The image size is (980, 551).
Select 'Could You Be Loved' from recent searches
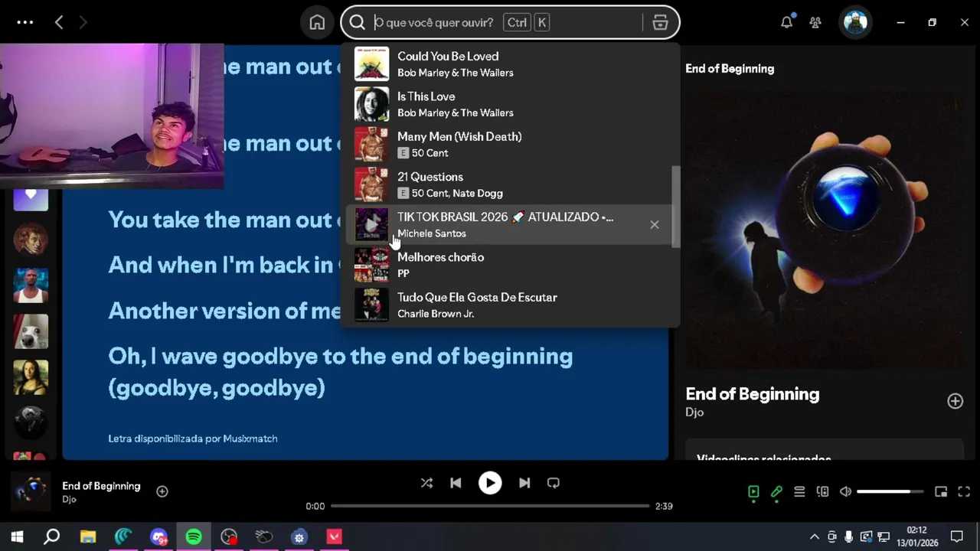click(x=509, y=64)
